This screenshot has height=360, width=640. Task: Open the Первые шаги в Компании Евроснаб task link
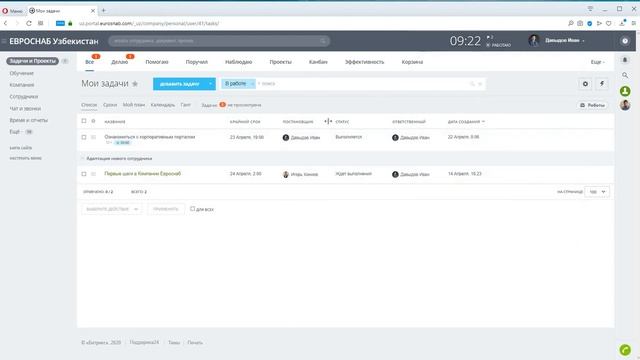142,174
